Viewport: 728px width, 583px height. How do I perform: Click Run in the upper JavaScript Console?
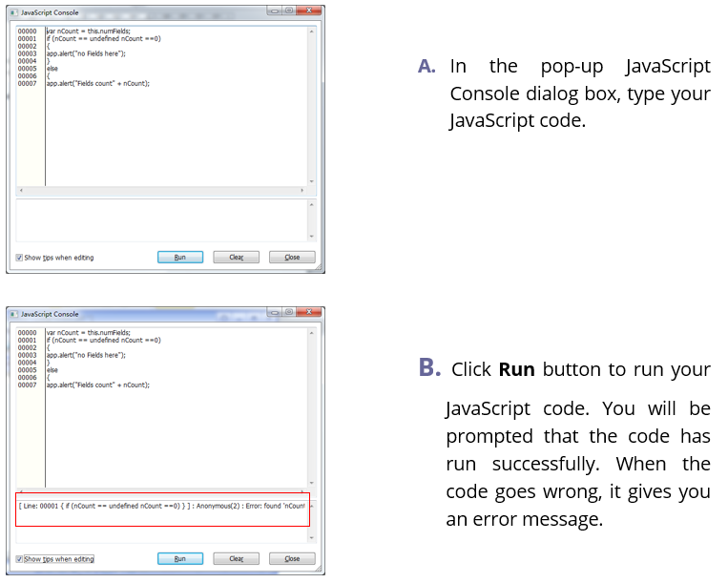(x=180, y=258)
